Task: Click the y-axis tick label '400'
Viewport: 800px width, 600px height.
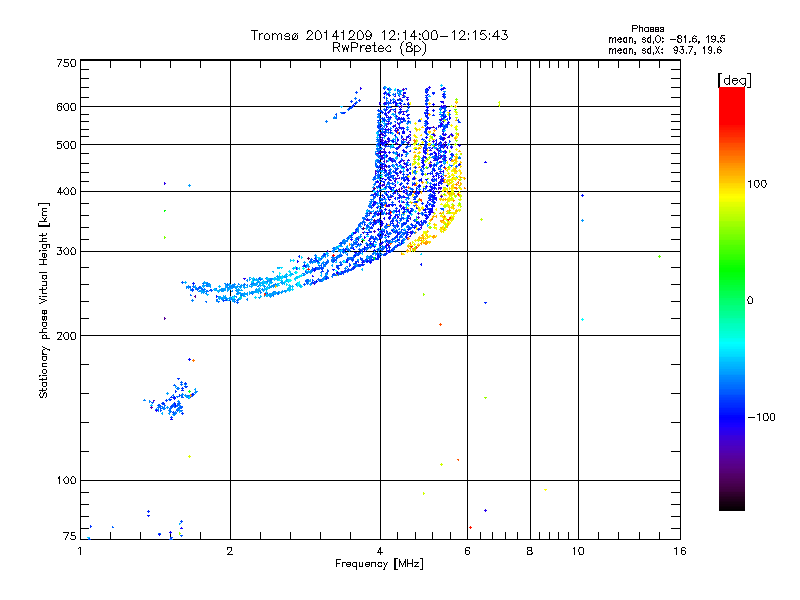Action: (x=66, y=192)
